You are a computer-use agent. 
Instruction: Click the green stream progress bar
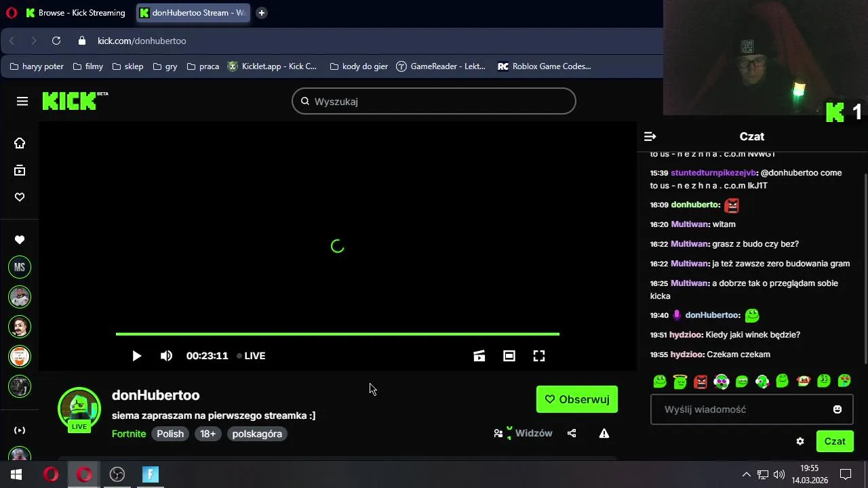[338, 333]
